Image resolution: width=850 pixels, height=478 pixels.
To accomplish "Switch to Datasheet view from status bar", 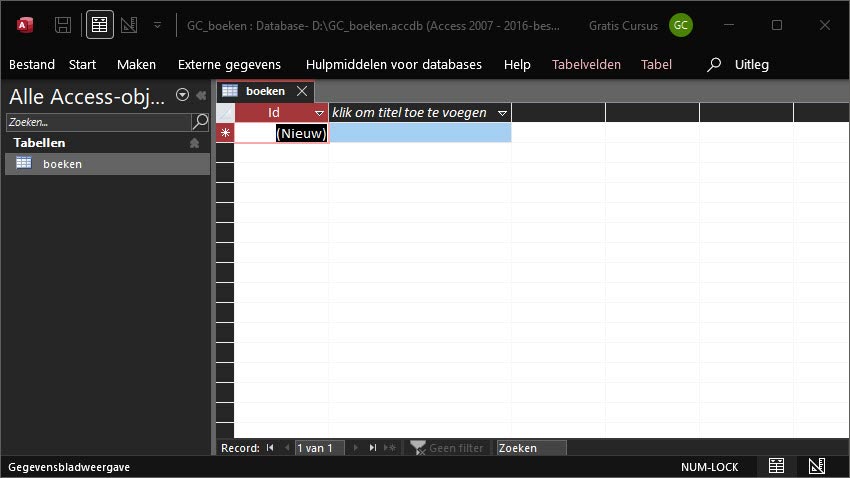I will (776, 466).
